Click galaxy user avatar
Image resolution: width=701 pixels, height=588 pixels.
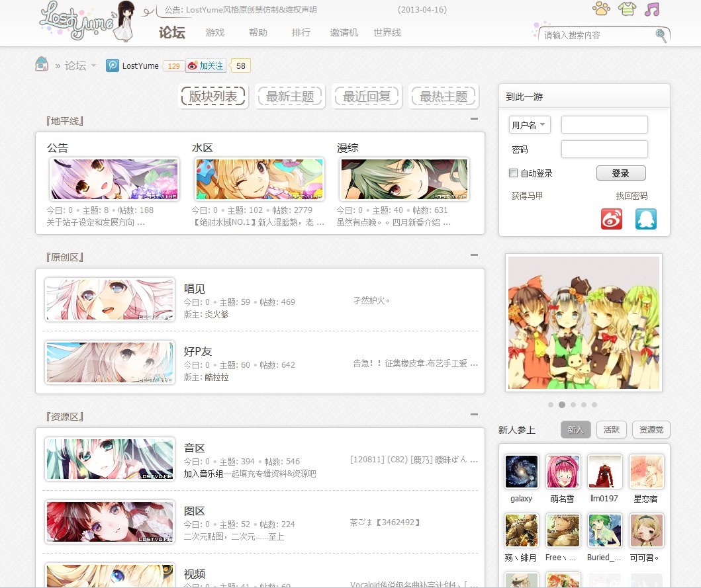(521, 472)
